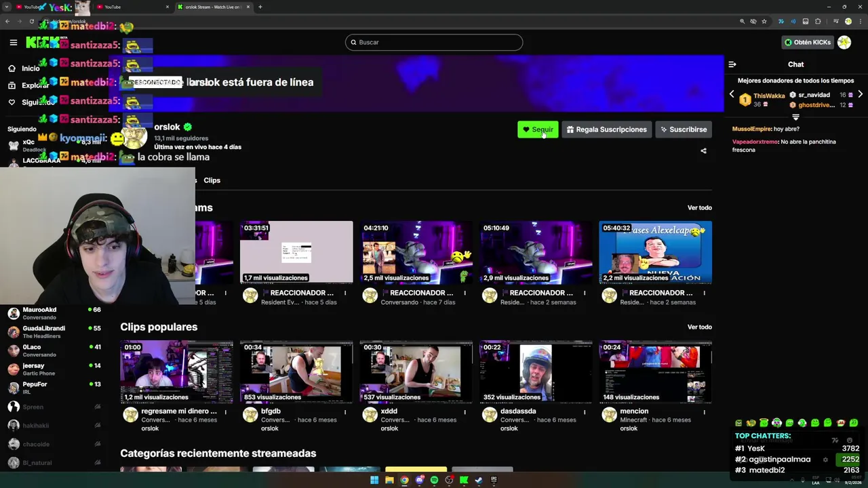Open the user profile avatar at top right
868x488 pixels.
(x=844, y=42)
